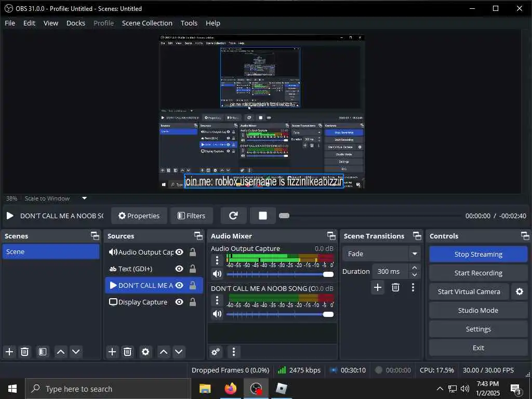532x399 pixels.
Task: Open the View menu
Action: click(x=51, y=23)
